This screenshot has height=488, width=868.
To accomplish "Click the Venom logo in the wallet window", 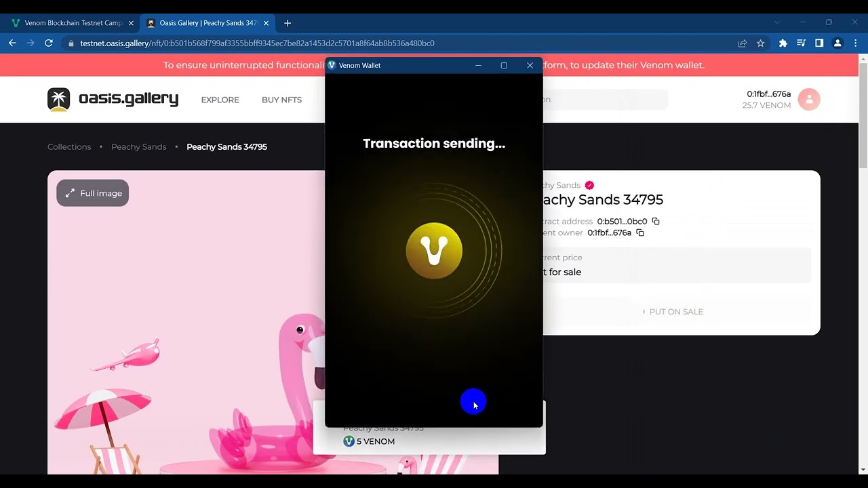I will tap(434, 251).
